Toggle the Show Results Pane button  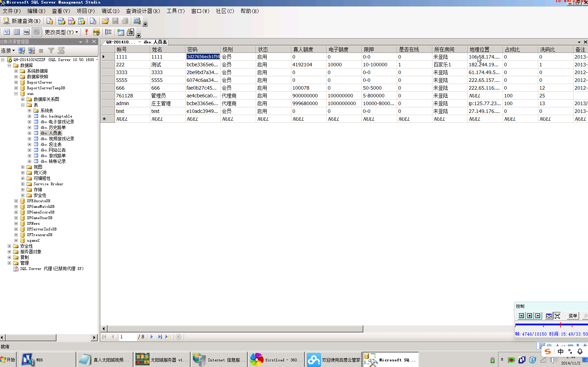(x=36, y=32)
